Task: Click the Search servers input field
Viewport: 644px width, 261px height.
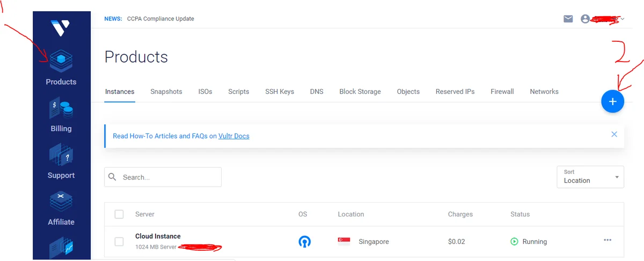Action: (x=163, y=177)
